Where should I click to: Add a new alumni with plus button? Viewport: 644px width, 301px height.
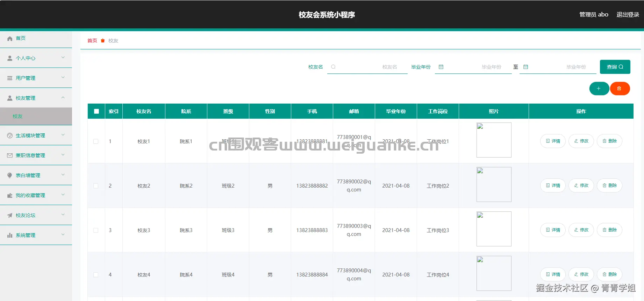coord(599,89)
